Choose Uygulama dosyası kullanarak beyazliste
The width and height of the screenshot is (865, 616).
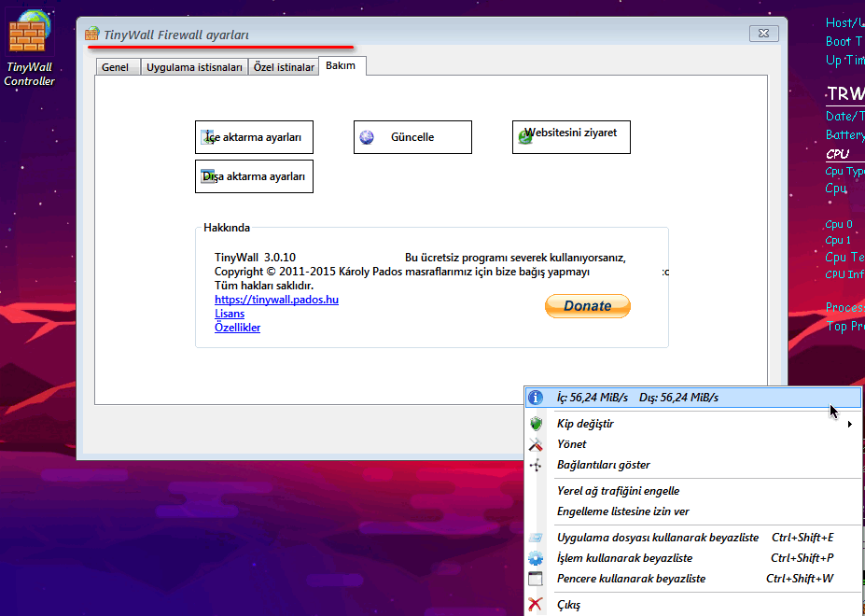pos(693,538)
